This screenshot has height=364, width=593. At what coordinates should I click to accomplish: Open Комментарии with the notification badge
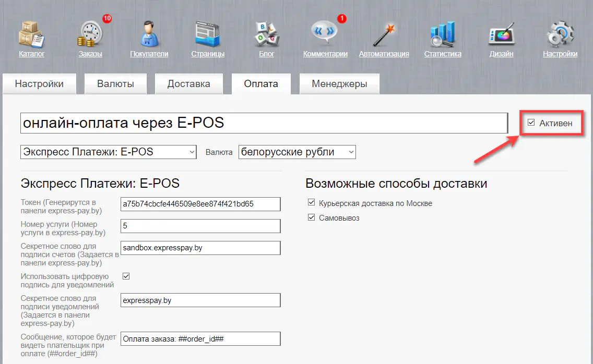point(324,32)
